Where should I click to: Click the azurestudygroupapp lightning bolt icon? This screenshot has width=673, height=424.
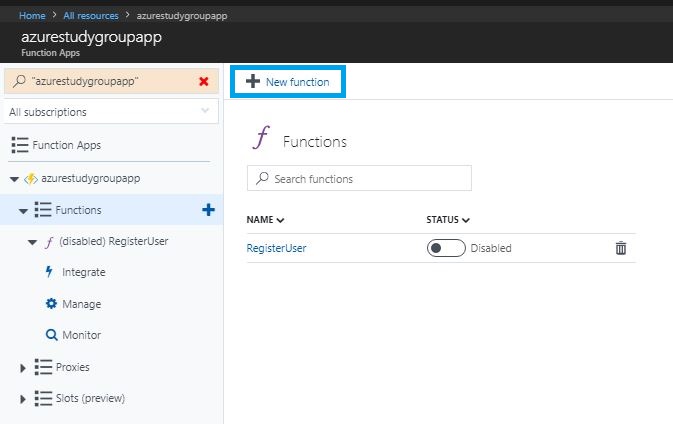[x=30, y=179]
